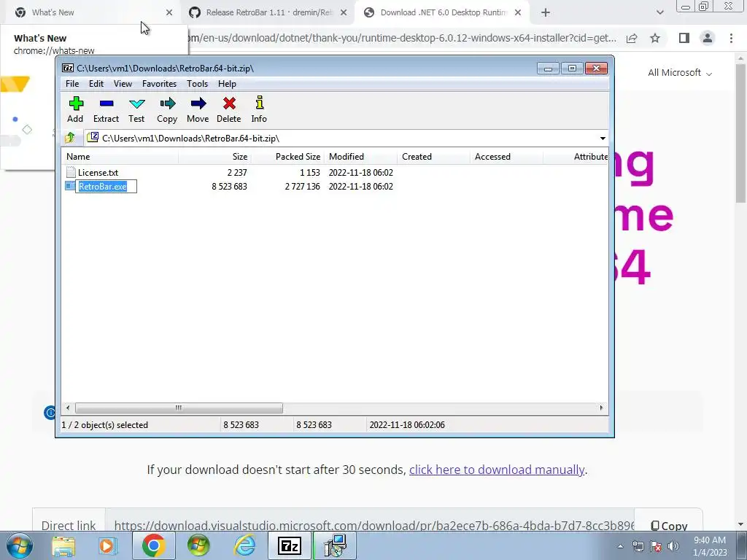The height and width of the screenshot is (560, 747).
Task: Click the Action Center flag tray icon
Action: pyautogui.click(x=656, y=547)
